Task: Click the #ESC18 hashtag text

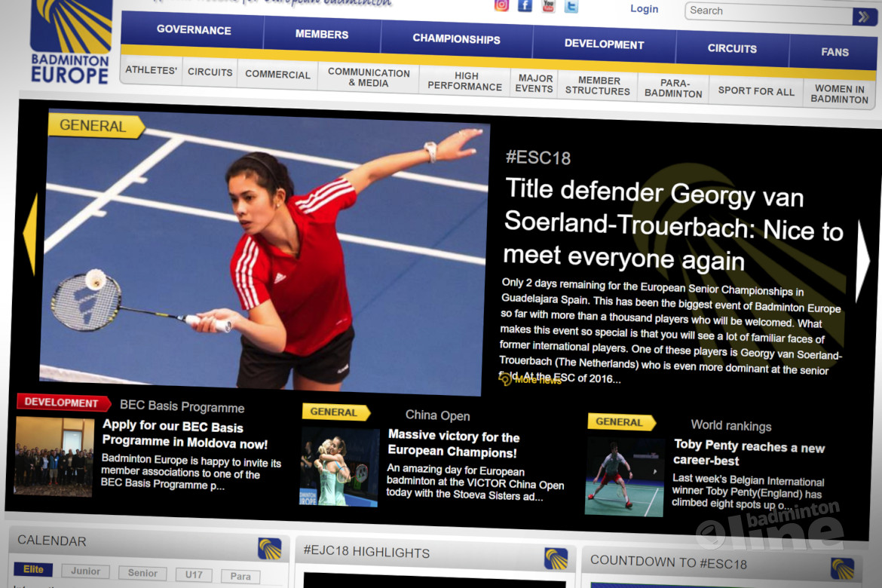Action: 538,158
